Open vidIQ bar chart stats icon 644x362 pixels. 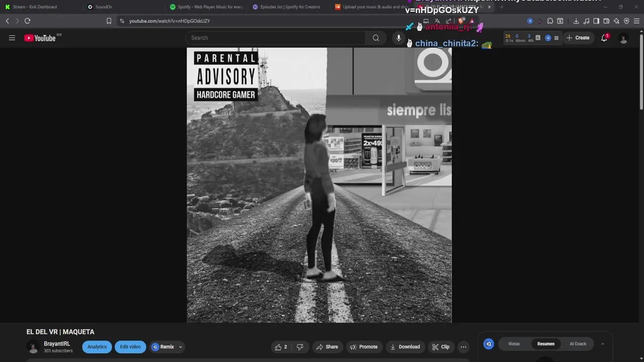[x=538, y=38]
